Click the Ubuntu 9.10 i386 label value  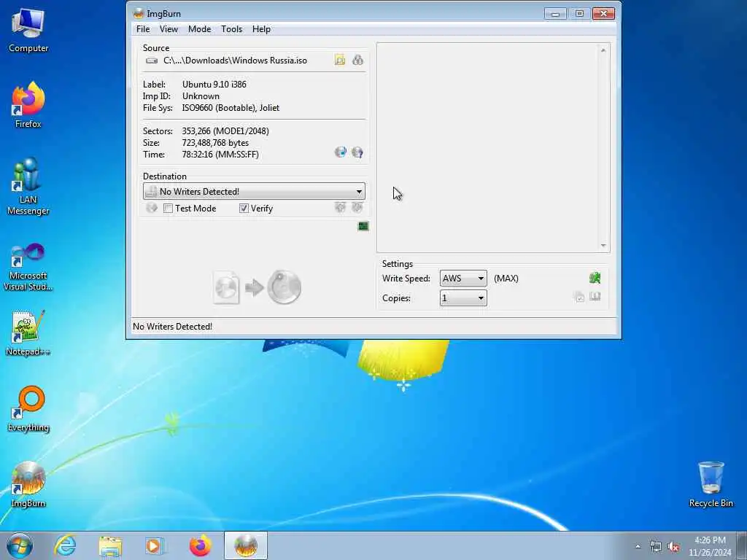pyautogui.click(x=214, y=85)
